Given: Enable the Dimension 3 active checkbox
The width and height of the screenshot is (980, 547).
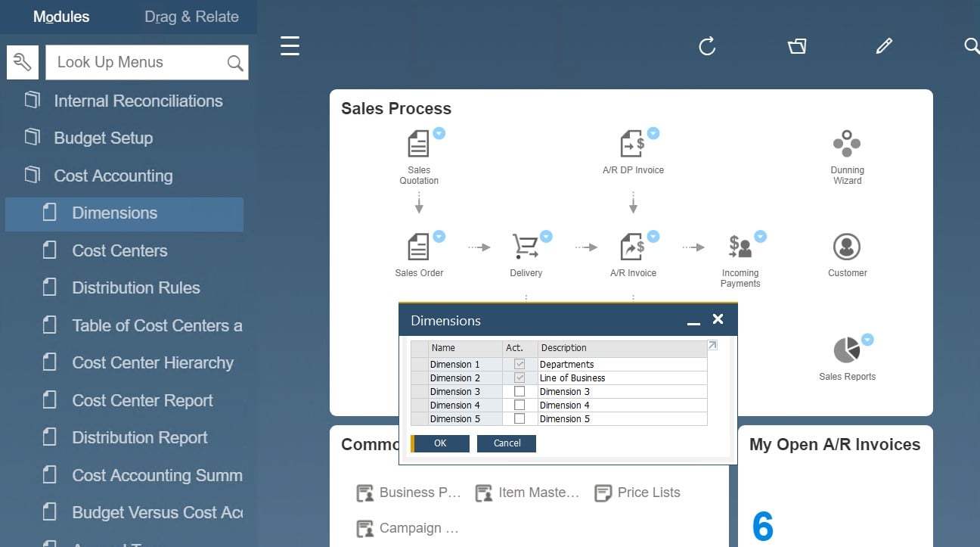Looking at the screenshot, I should (x=519, y=392).
